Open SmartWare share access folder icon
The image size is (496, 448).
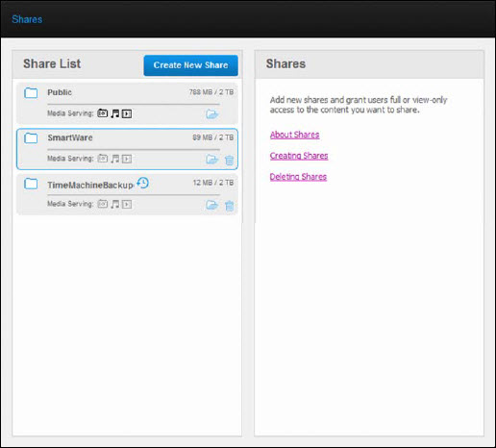tap(211, 159)
